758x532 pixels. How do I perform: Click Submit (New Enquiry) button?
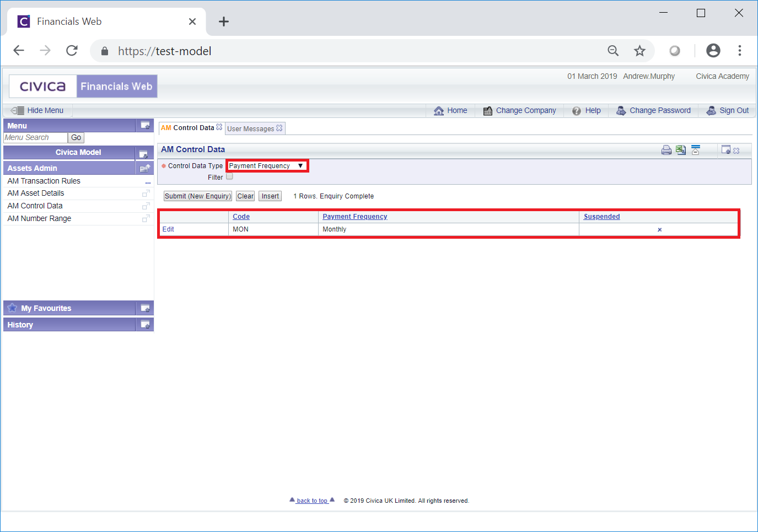pyautogui.click(x=198, y=196)
